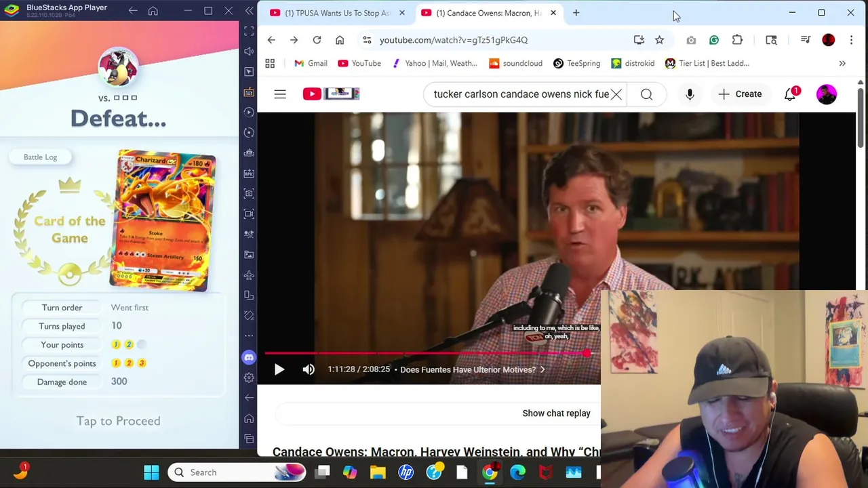
Task: Open a new Chrome tab
Action: 576,13
